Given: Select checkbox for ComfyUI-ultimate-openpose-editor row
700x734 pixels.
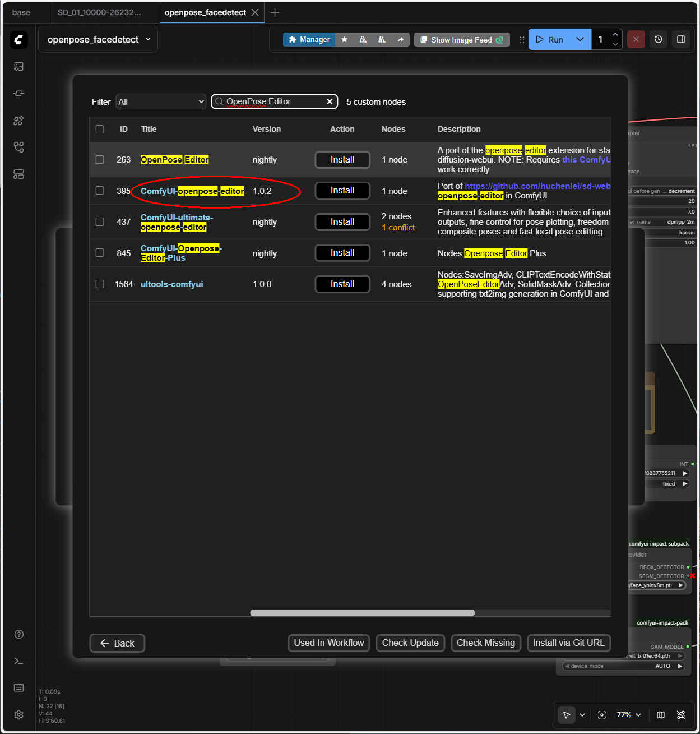Looking at the screenshot, I should [100, 222].
